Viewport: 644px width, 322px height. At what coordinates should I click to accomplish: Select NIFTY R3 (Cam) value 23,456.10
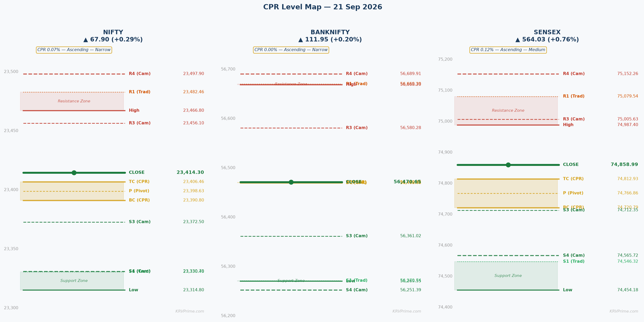[194, 123]
